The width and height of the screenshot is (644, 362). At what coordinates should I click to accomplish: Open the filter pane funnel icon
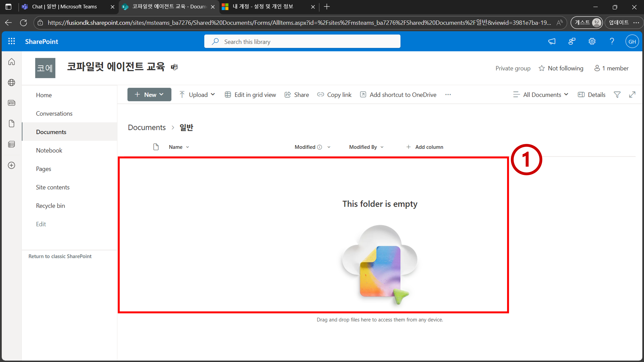coord(617,95)
